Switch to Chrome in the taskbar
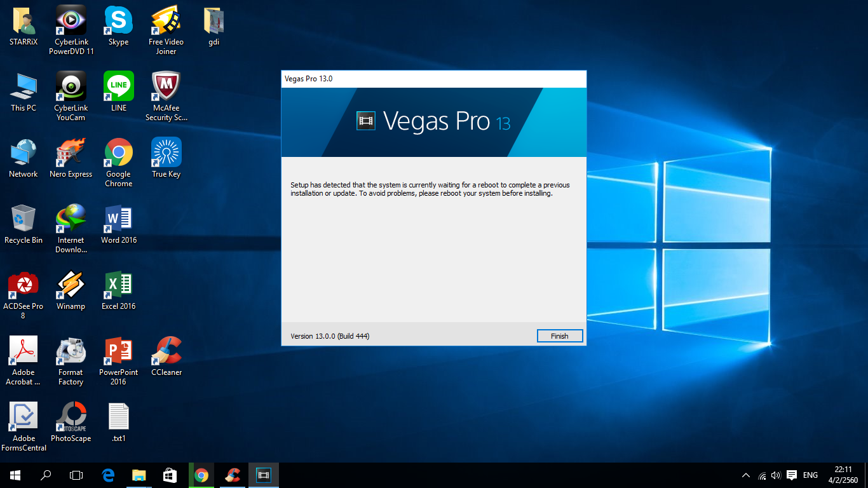This screenshot has width=868, height=488. (201, 475)
